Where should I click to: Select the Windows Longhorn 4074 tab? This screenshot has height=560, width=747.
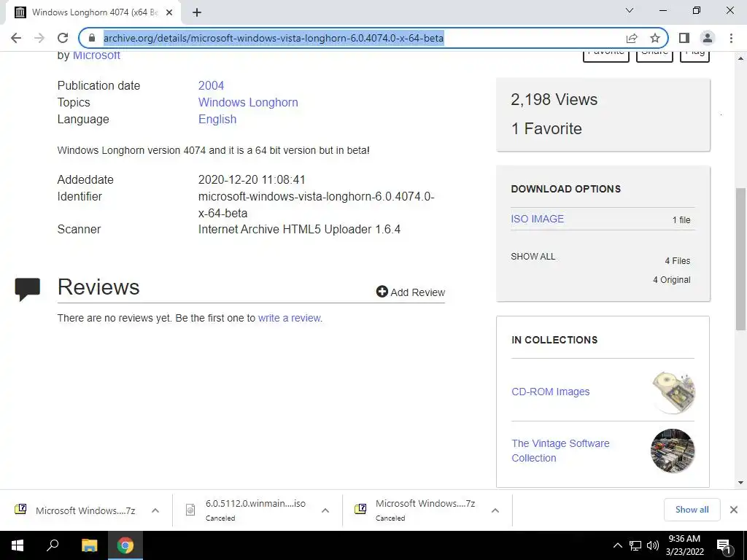94,13
